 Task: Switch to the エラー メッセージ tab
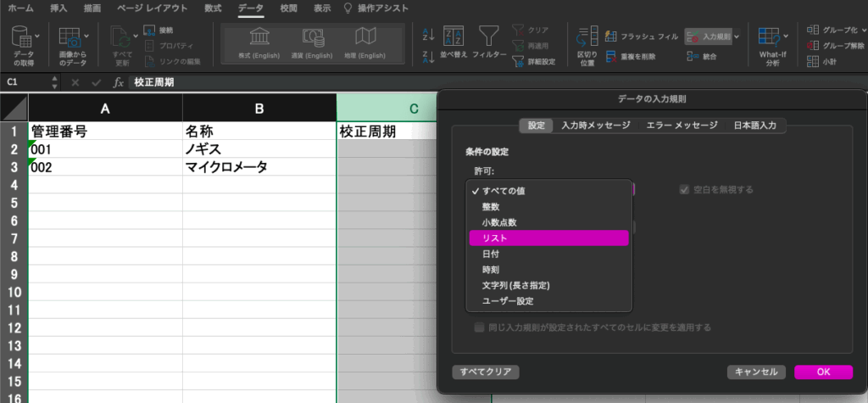click(682, 126)
